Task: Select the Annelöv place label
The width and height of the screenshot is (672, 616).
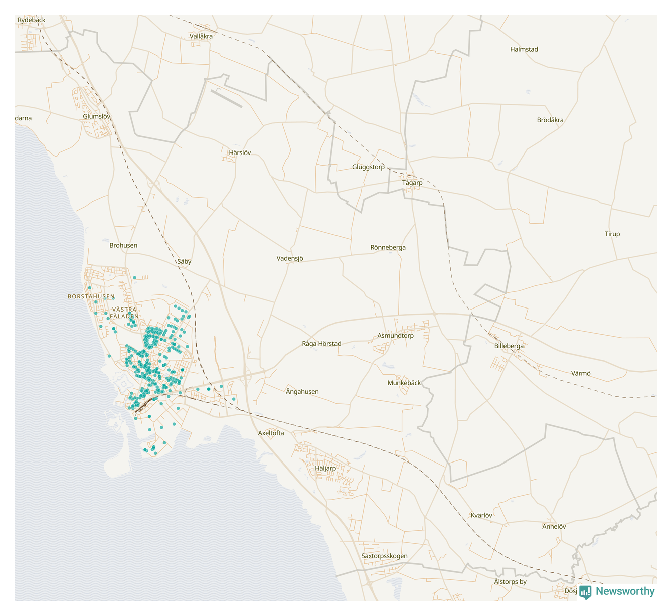Action: (x=554, y=526)
